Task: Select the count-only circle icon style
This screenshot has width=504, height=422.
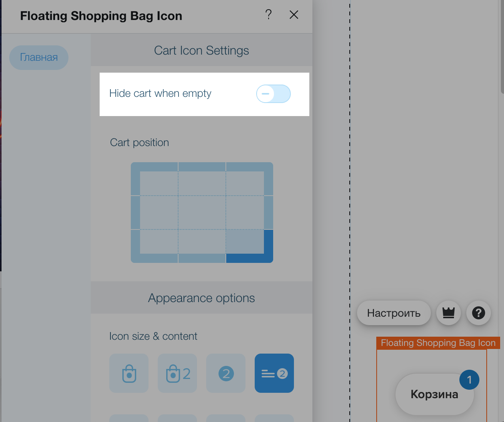Action: coord(226,373)
